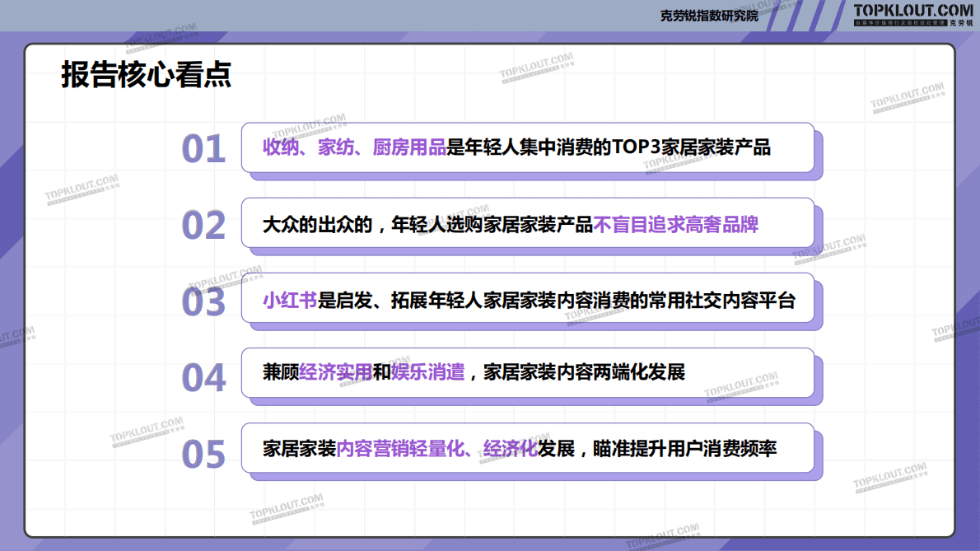The image size is (980, 551).
Task: Click the purple 不盲目追求高奢品牌 phrase
Action: (675, 224)
